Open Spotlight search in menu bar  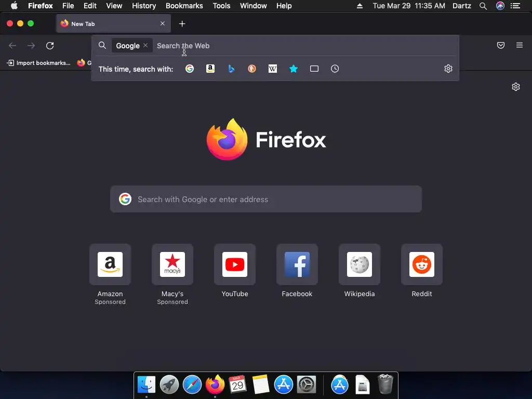483,6
